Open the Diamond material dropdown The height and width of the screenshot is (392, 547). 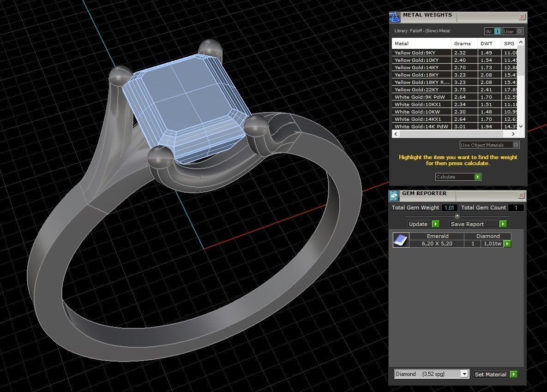tap(432, 374)
